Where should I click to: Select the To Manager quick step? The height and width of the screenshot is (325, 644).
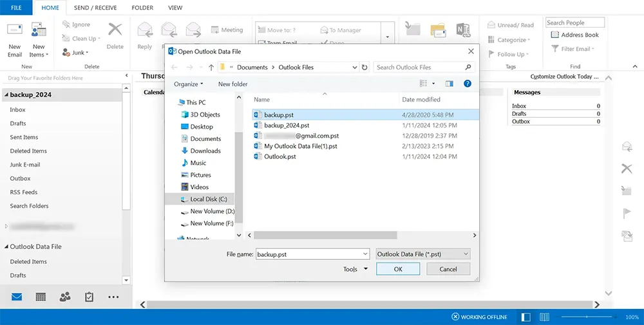click(x=341, y=30)
